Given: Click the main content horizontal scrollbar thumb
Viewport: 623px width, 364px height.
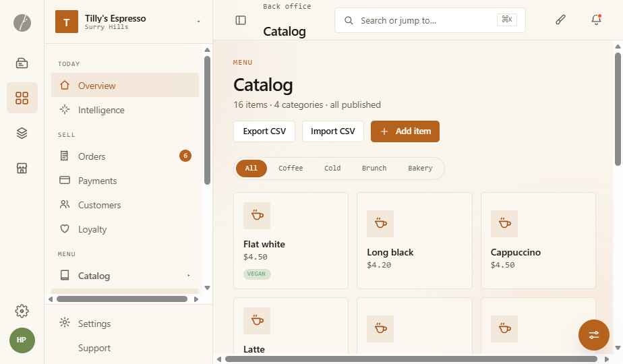Looking at the screenshot, I should click(x=411, y=359).
